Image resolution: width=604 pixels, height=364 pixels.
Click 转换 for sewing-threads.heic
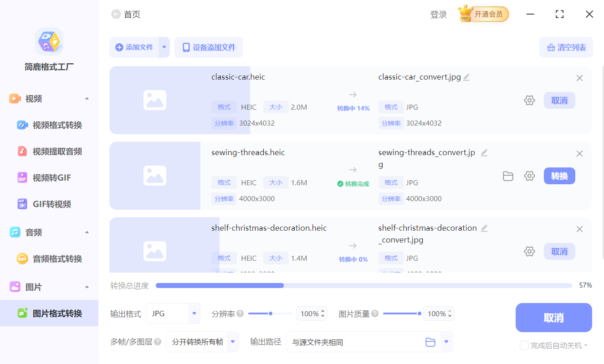point(559,176)
